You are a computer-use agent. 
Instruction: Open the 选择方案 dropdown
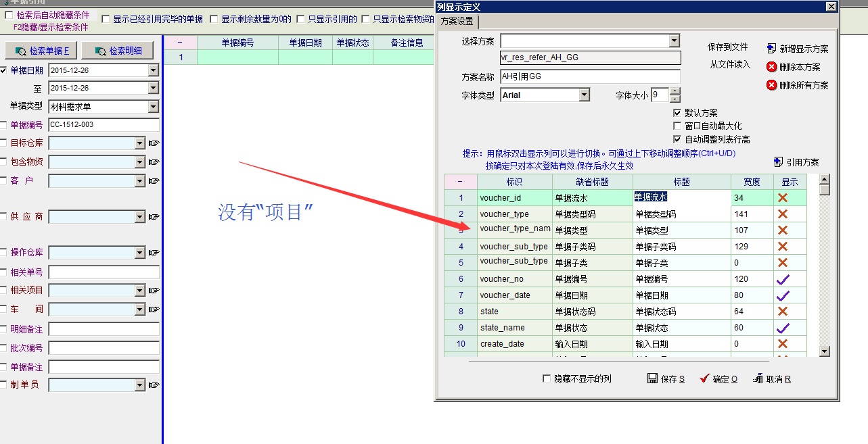click(674, 41)
